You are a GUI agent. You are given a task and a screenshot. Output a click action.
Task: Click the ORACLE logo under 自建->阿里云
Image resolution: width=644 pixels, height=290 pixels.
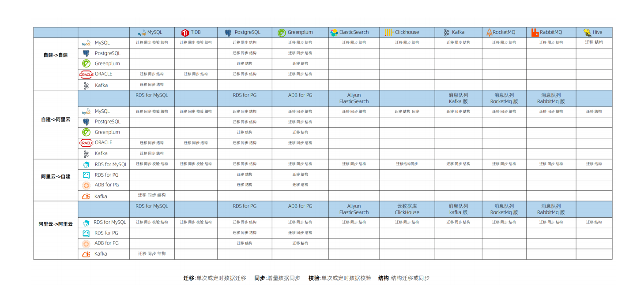86,143
